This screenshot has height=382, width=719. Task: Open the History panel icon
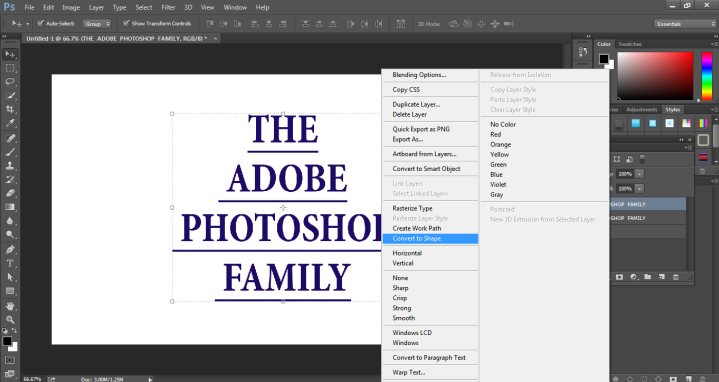(583, 51)
